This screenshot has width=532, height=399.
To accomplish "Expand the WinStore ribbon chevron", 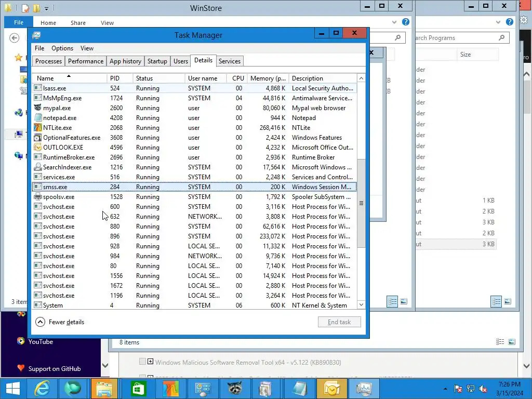I will click(x=394, y=22).
